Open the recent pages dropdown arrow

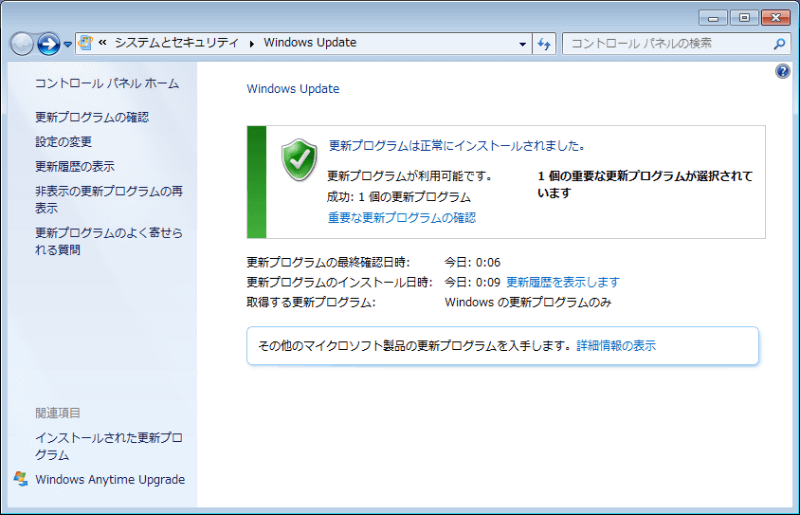[x=67, y=45]
